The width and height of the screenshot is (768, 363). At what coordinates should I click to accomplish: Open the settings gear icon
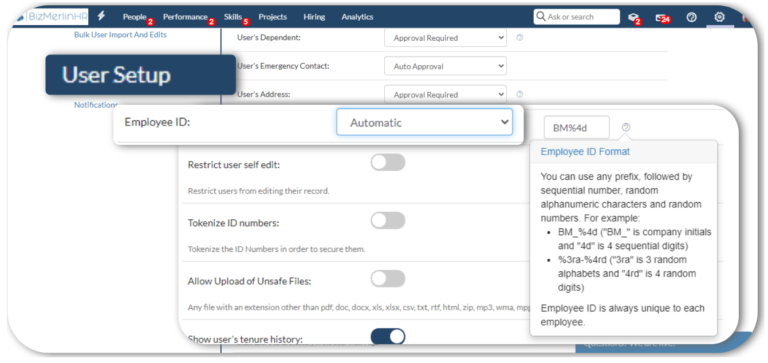(x=719, y=17)
